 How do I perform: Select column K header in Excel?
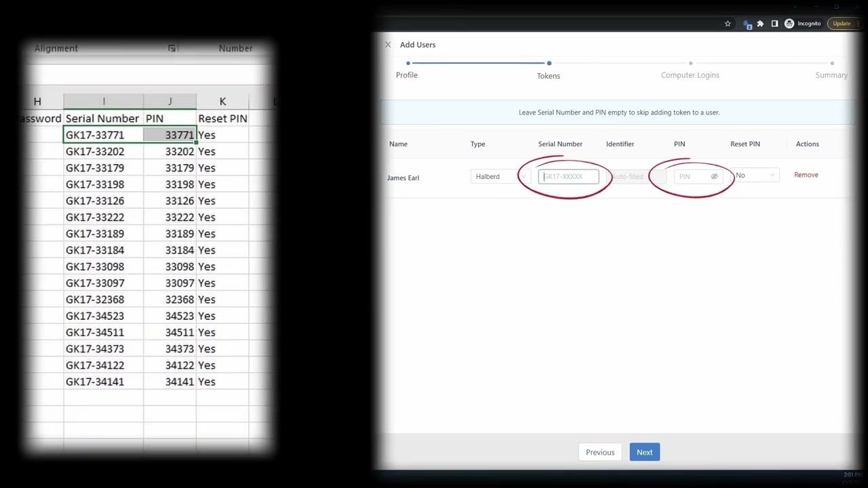[x=222, y=102]
